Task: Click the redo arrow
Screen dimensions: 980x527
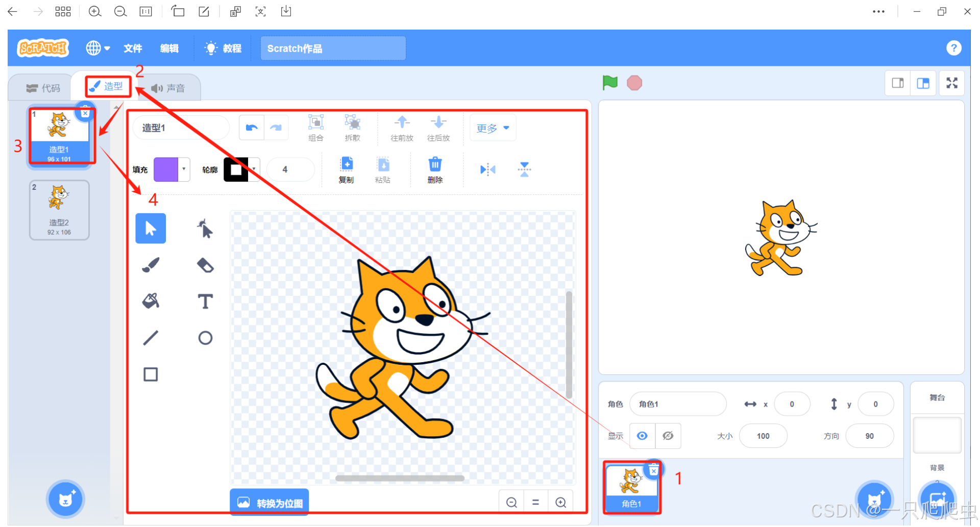Action: pos(276,128)
